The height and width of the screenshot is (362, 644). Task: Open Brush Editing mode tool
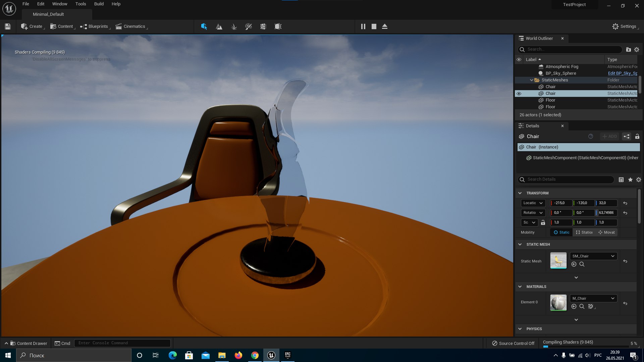278,26
